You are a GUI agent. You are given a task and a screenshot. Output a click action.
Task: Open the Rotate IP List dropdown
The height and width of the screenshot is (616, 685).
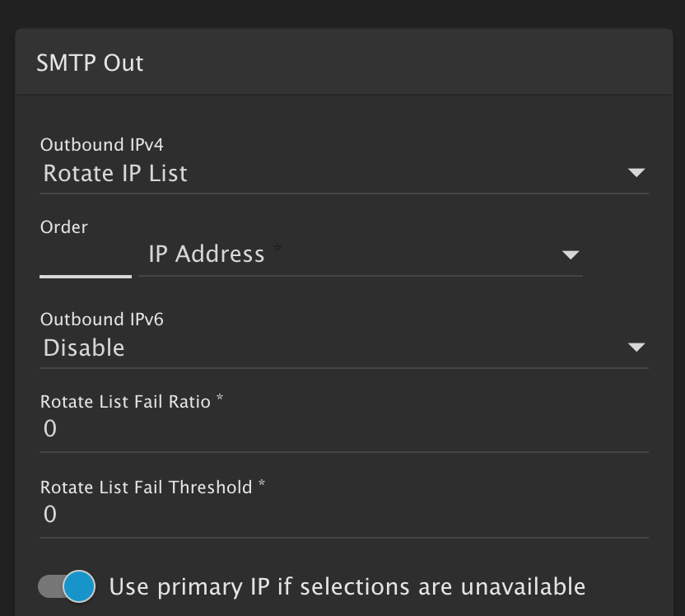(329, 173)
